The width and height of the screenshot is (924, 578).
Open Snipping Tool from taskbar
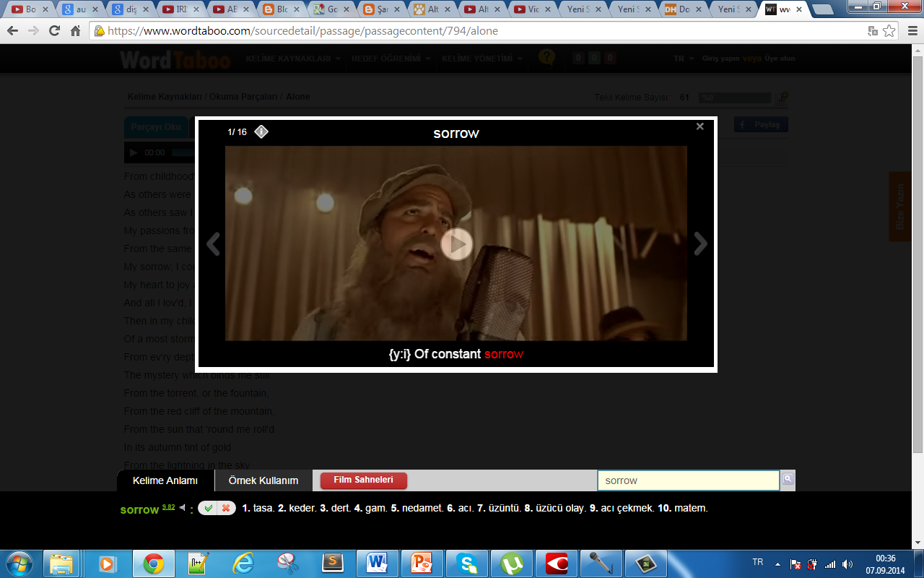pos(287,564)
